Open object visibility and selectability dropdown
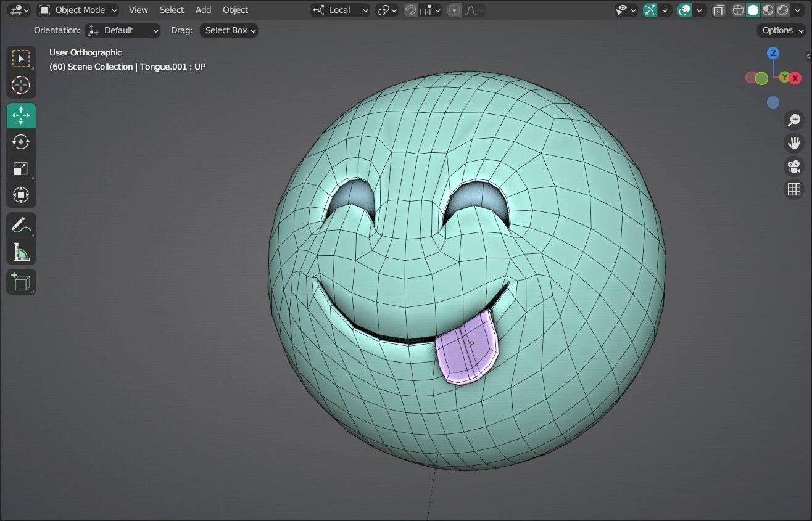 pyautogui.click(x=626, y=10)
